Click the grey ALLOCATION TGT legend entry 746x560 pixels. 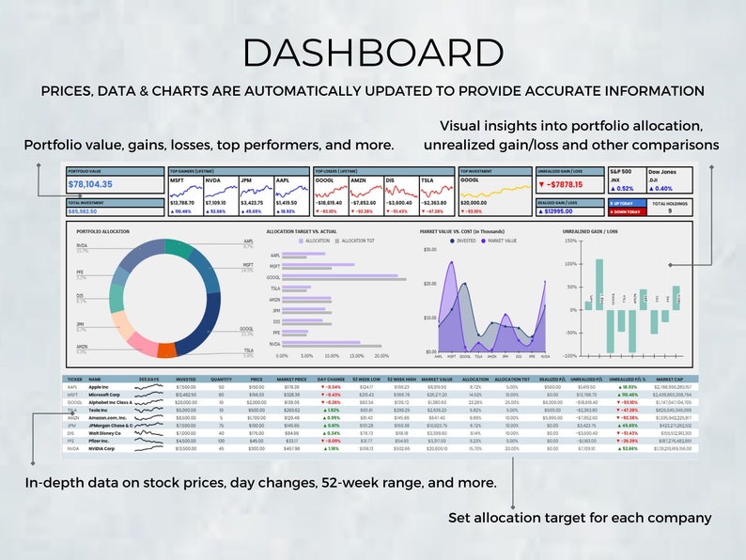pyautogui.click(x=354, y=241)
